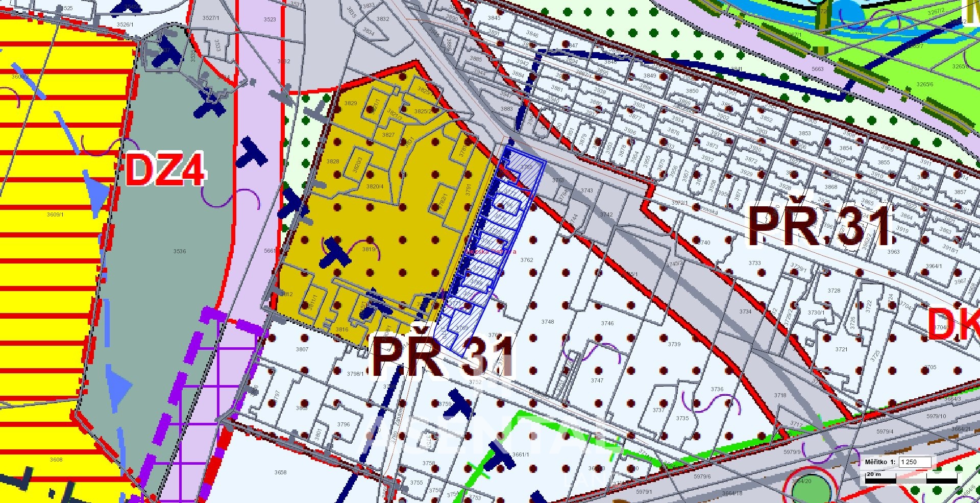
Task: Click parcel 3739 label
Action: click(674, 344)
